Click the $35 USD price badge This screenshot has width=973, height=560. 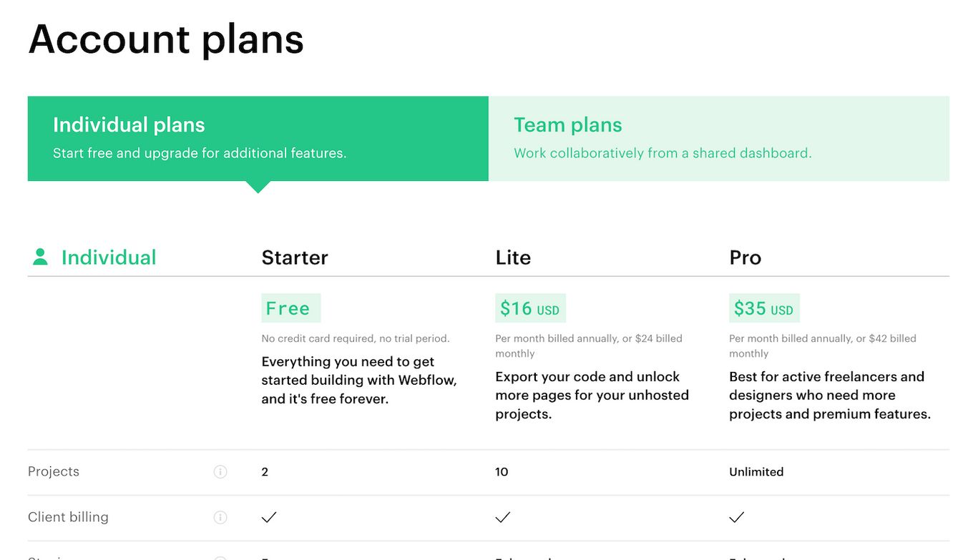point(764,308)
